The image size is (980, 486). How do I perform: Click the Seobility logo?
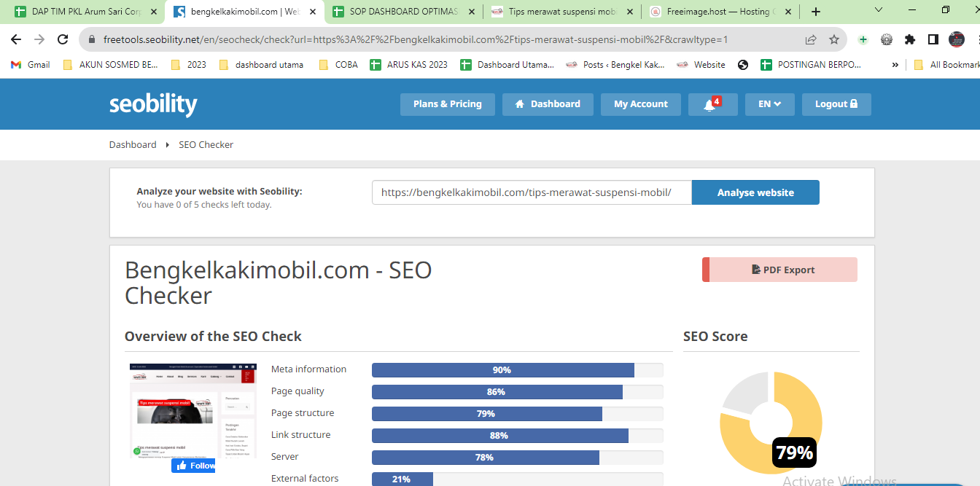[x=153, y=104]
